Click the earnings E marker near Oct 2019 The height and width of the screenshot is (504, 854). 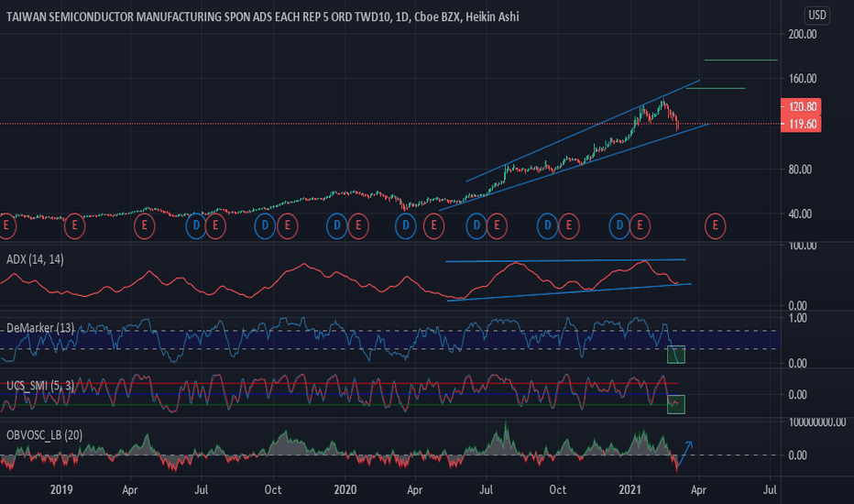pyautogui.click(x=287, y=226)
